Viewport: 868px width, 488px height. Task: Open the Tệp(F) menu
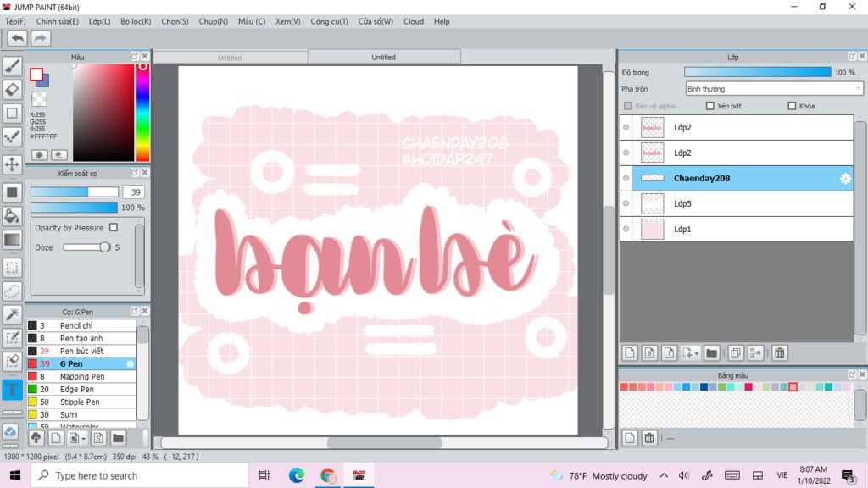[x=15, y=21]
